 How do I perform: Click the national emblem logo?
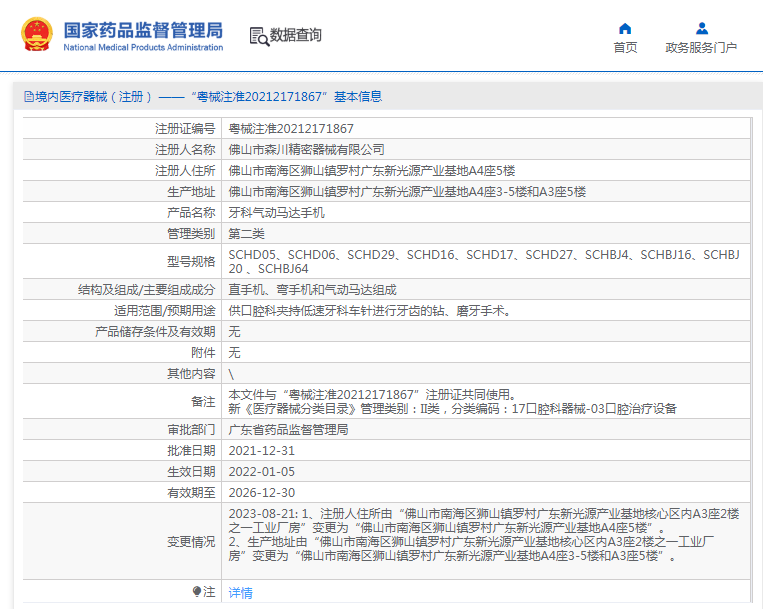tap(37, 35)
